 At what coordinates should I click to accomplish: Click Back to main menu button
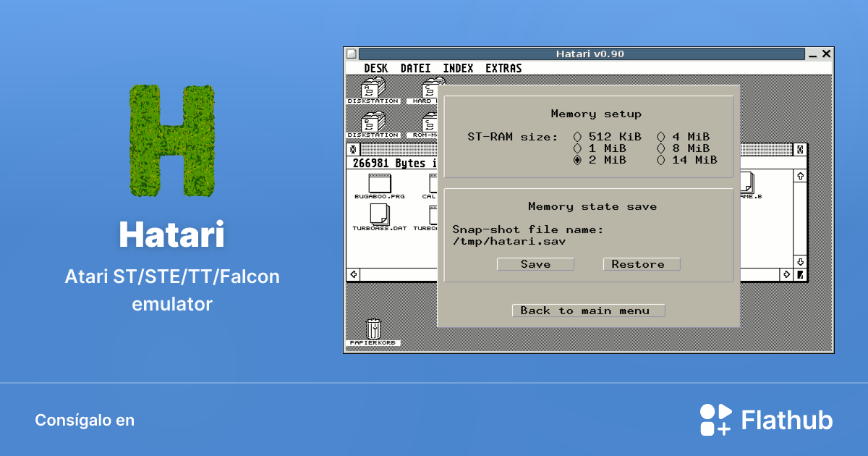(x=588, y=311)
